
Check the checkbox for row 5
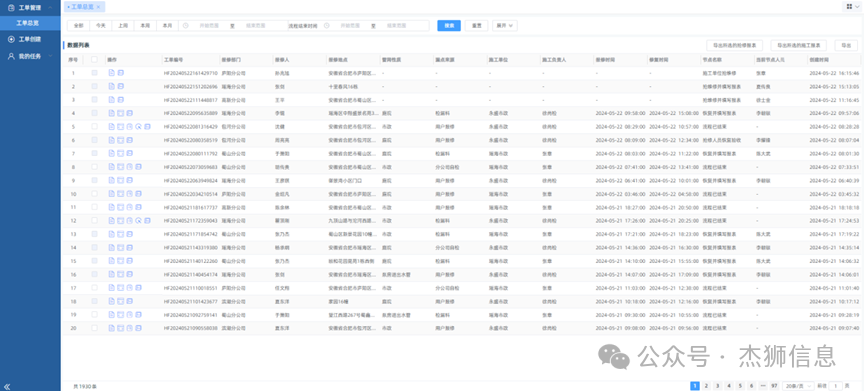[x=94, y=127]
